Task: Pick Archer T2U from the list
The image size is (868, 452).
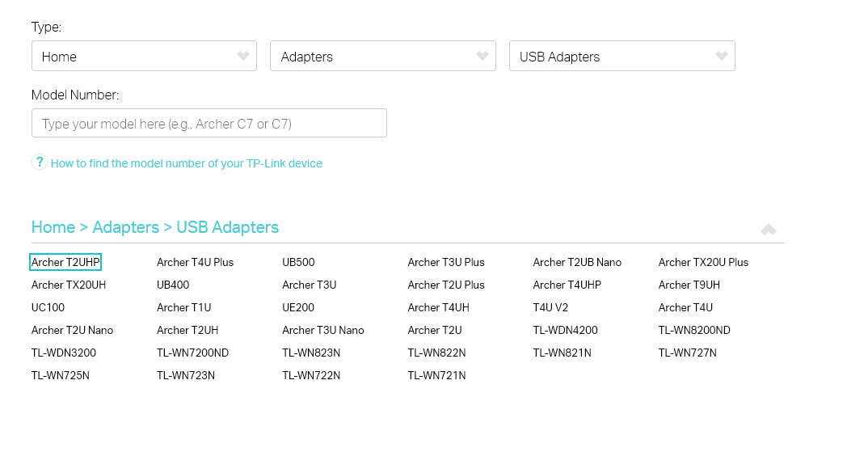Action: click(x=435, y=330)
